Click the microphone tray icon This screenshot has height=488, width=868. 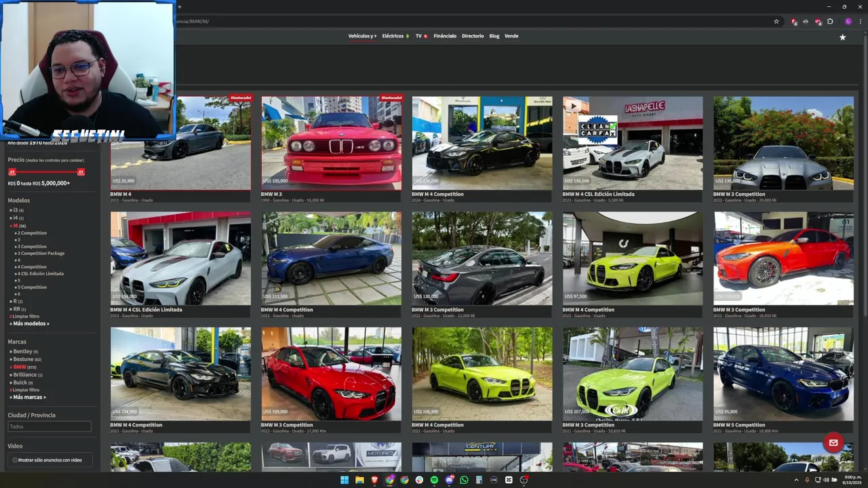coord(807,480)
